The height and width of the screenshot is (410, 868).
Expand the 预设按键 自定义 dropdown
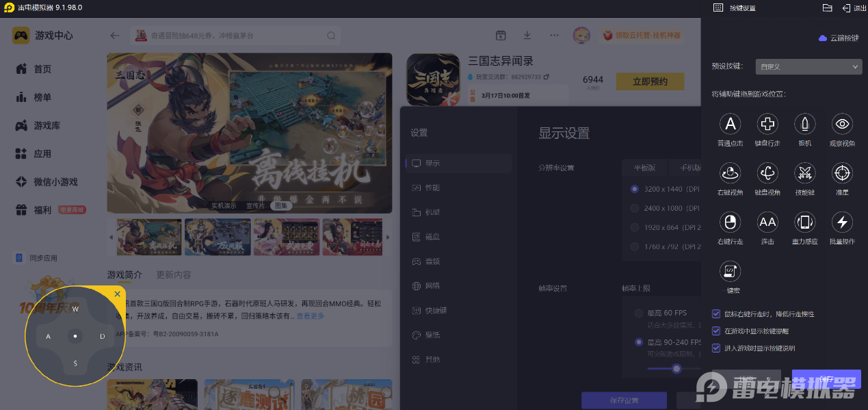(x=809, y=66)
